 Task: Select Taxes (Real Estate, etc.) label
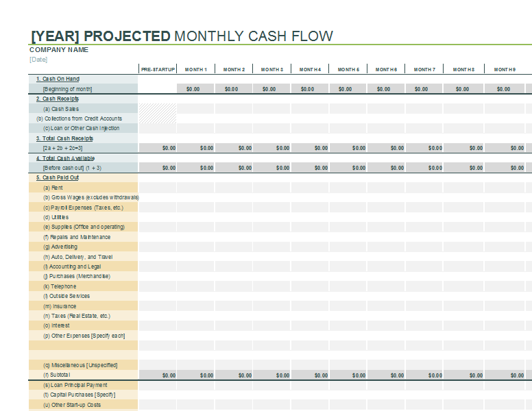coord(77,316)
